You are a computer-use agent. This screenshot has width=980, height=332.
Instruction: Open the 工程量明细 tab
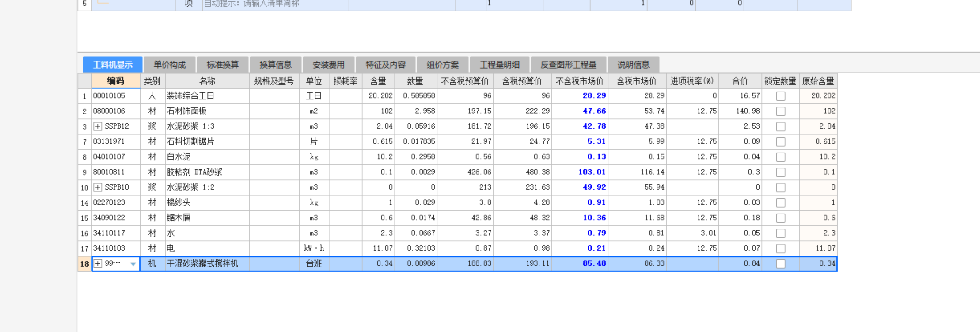coord(499,65)
